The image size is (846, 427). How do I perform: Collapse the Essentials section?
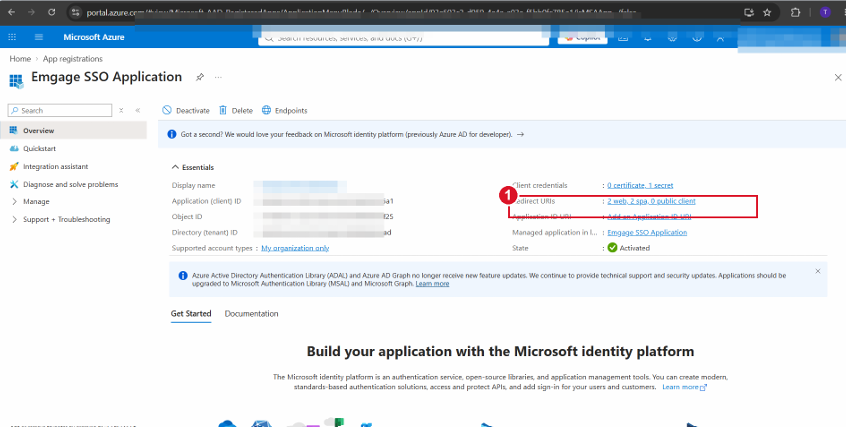click(x=193, y=167)
